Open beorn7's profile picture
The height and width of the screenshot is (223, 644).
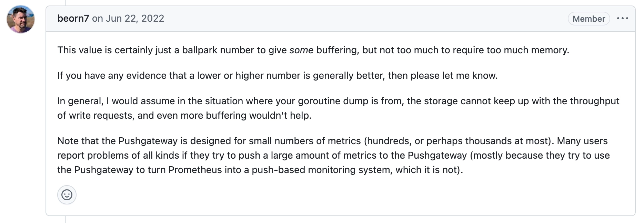point(21,19)
